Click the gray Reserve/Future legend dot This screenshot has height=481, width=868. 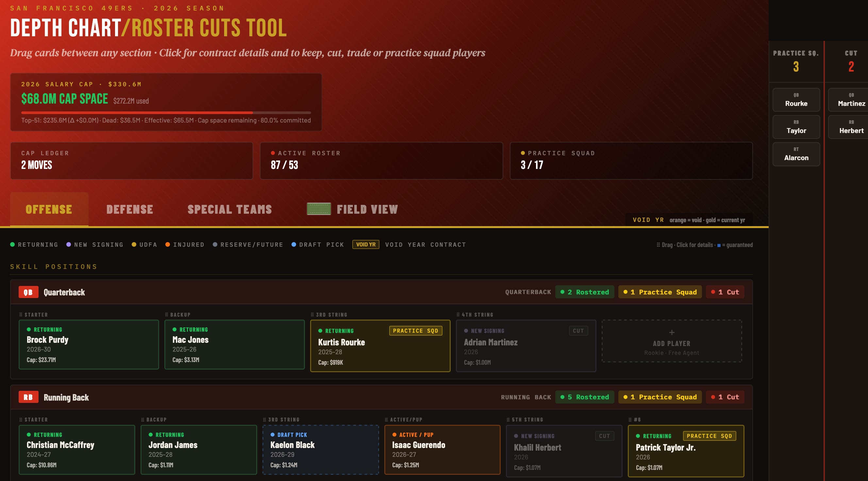[215, 244]
